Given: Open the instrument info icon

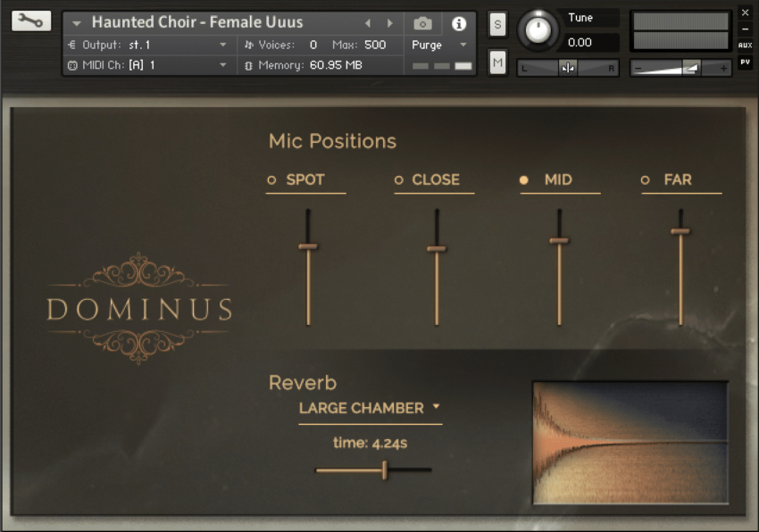Looking at the screenshot, I should pyautogui.click(x=459, y=23).
